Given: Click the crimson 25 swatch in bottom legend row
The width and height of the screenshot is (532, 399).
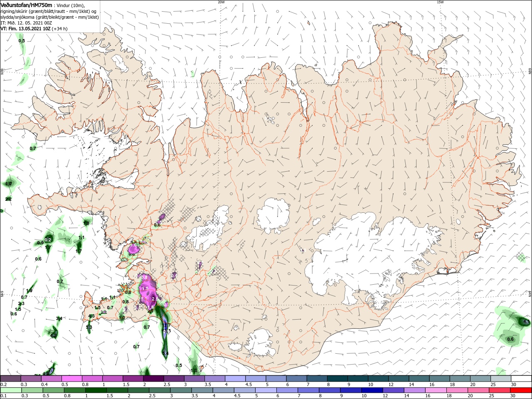Looking at the screenshot, I should coord(500,390).
